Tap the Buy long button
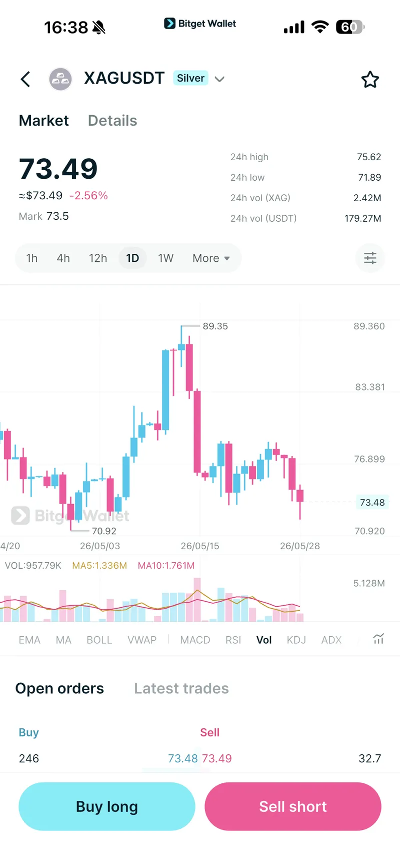Screen dimensions: 400x868 click(x=107, y=806)
